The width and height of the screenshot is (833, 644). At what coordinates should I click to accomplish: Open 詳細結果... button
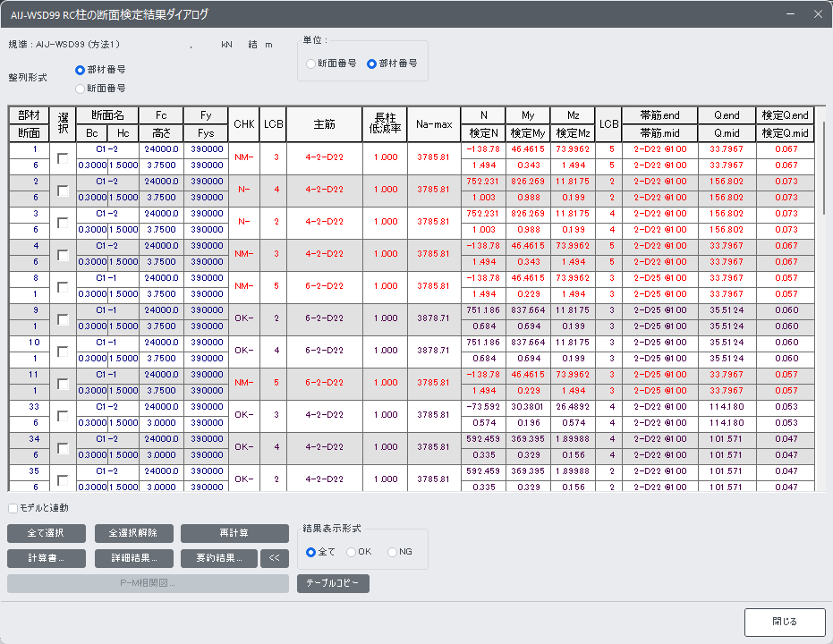134,558
